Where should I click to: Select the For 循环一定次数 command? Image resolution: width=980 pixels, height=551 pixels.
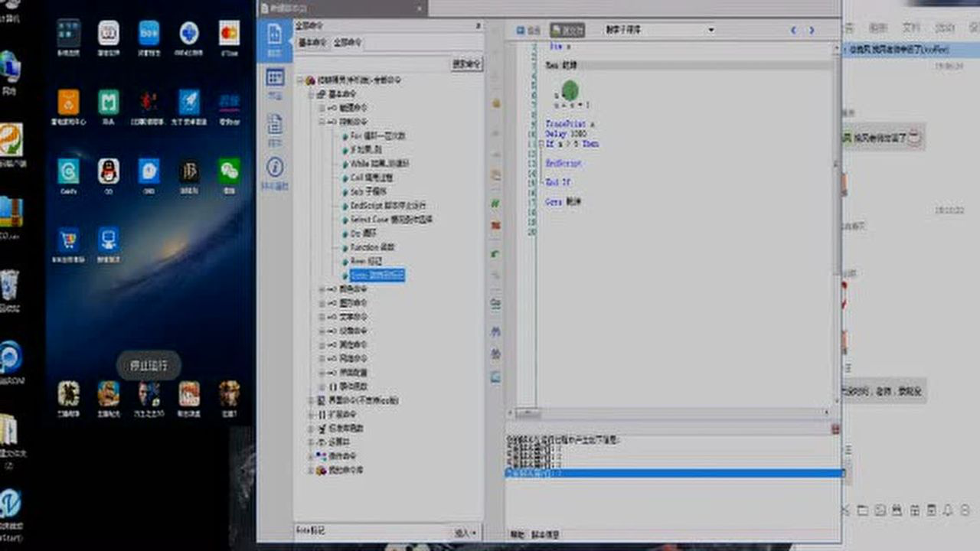(x=377, y=135)
